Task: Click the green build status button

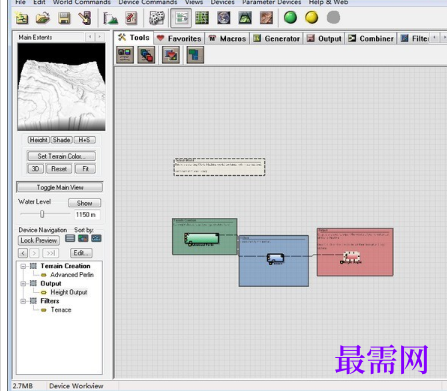Action: tap(290, 17)
